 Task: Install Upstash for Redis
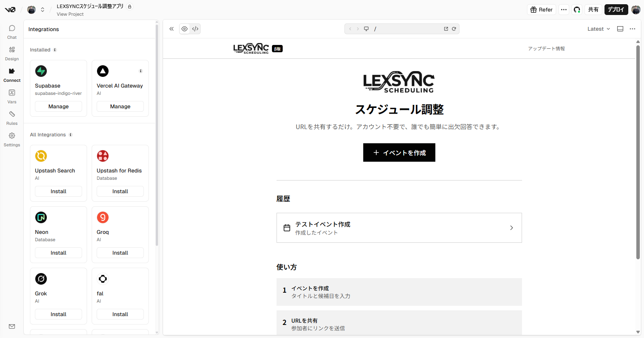click(x=120, y=191)
